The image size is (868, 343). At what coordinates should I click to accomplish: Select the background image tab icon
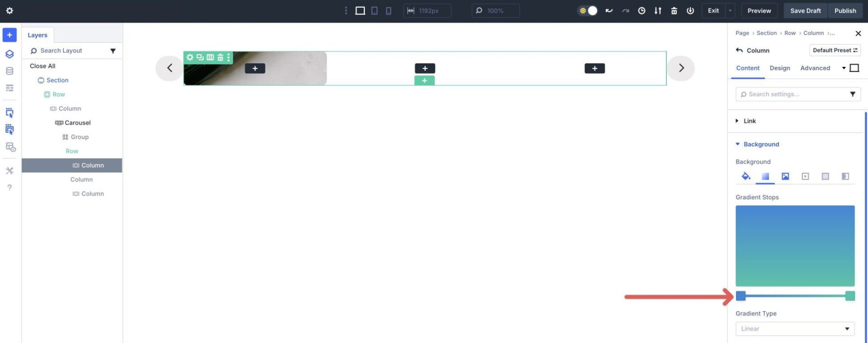(785, 176)
